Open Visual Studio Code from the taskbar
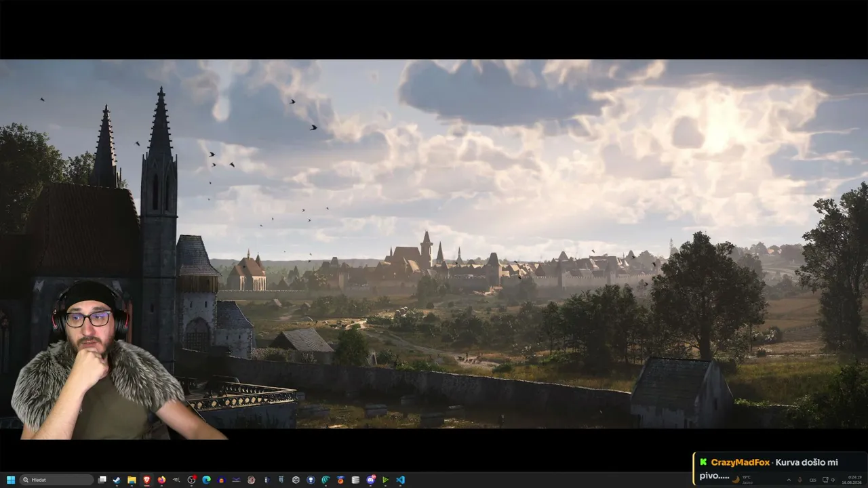Viewport: 868px width, 488px height. point(400,480)
